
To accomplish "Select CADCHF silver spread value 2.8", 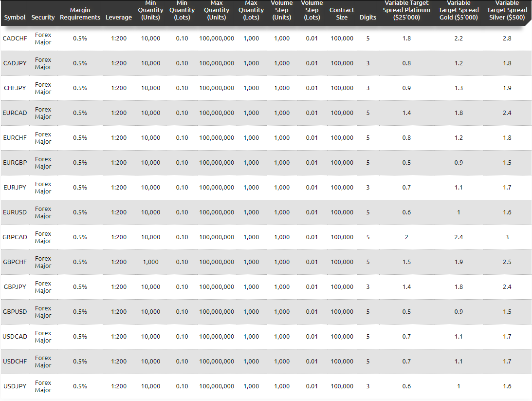I will coord(507,38).
